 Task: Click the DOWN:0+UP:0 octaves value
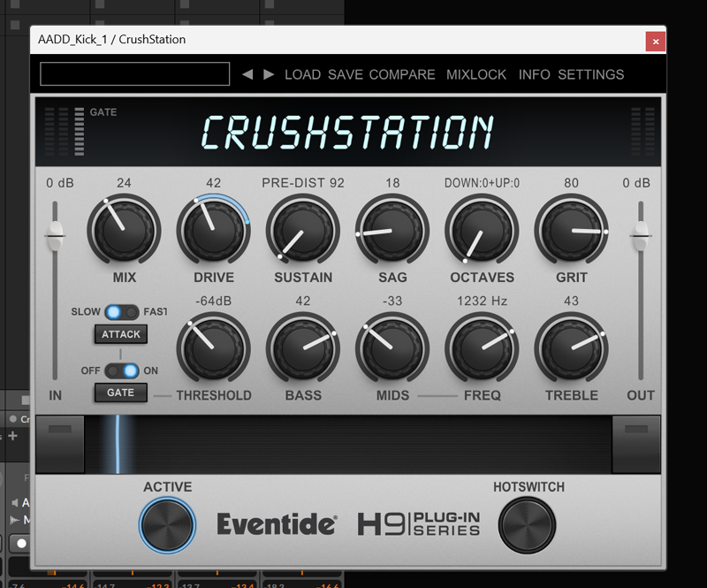pos(482,183)
